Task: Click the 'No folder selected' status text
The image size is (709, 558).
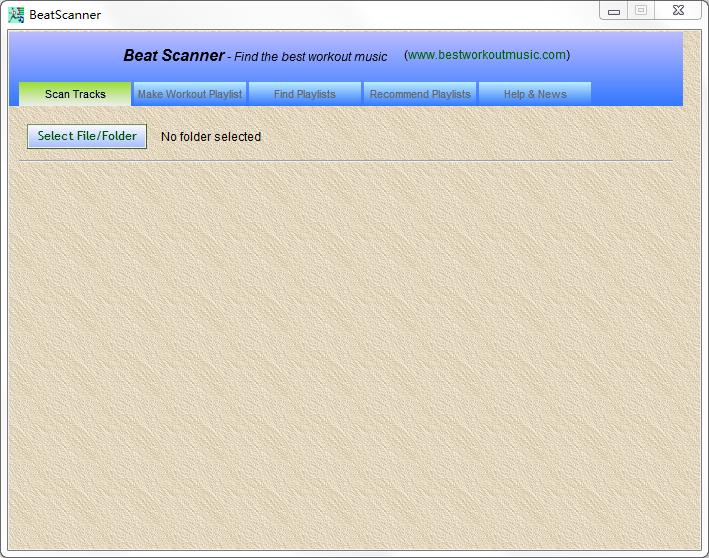Action: coord(211,137)
